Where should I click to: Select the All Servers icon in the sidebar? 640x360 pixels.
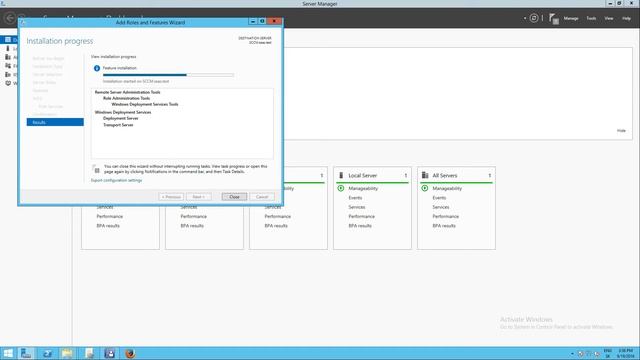click(x=8, y=57)
